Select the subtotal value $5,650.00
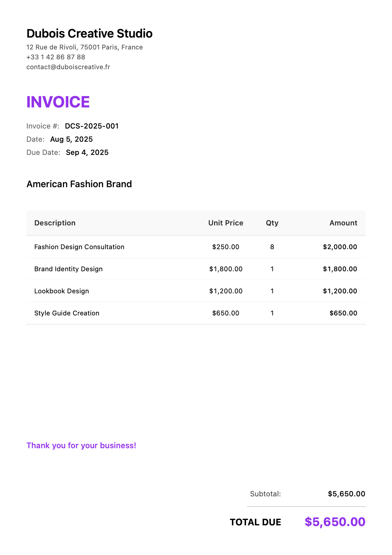This screenshot has width=392, height=555. click(347, 494)
